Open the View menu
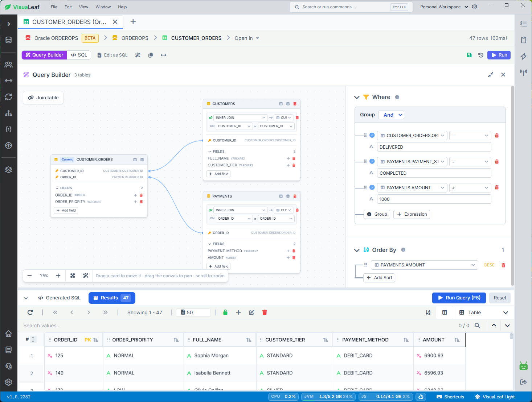The width and height of the screenshot is (532, 402). click(83, 7)
